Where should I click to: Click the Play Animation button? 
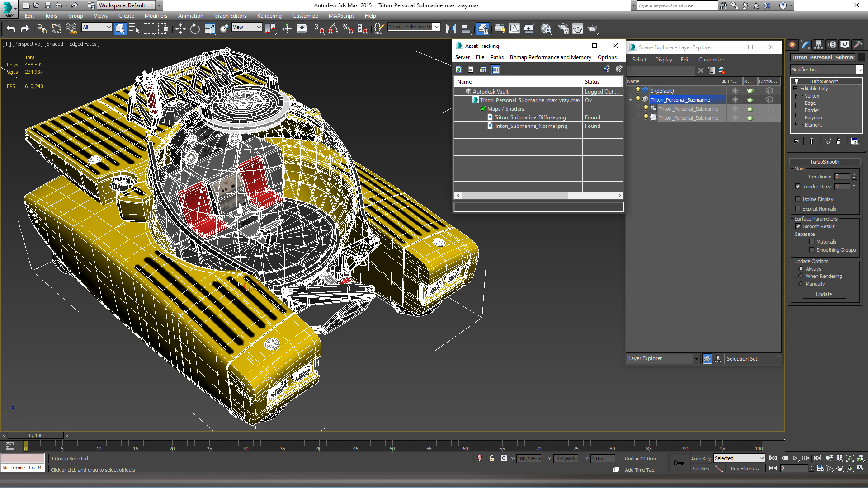(795, 458)
